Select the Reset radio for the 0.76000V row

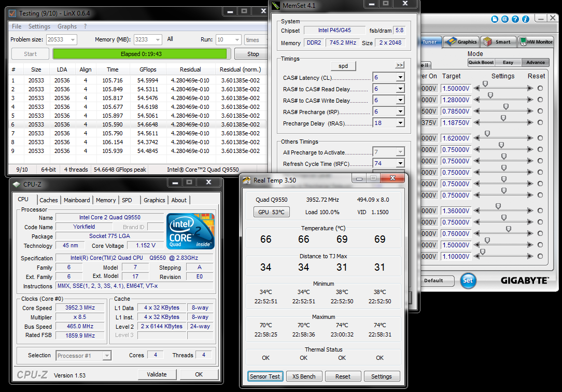pyautogui.click(x=540, y=234)
